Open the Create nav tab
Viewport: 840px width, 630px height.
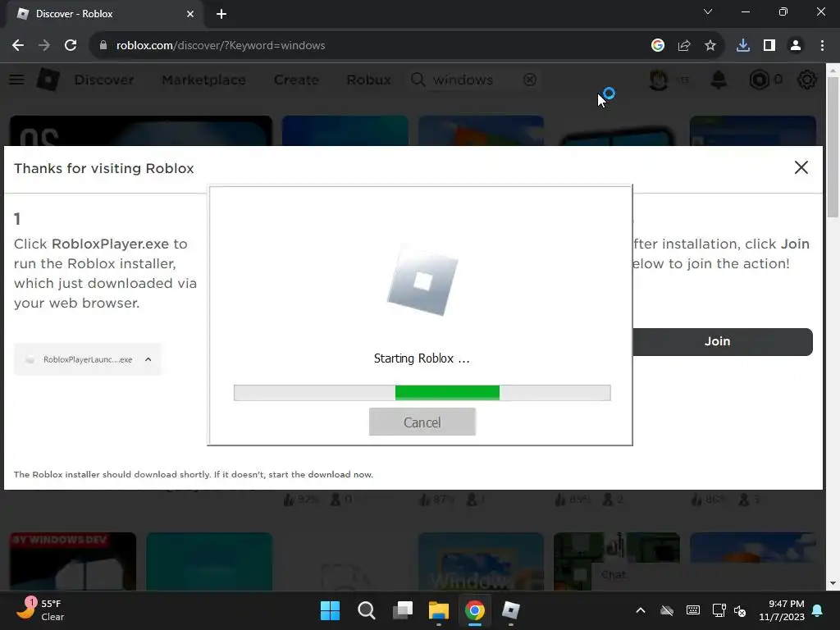point(296,80)
